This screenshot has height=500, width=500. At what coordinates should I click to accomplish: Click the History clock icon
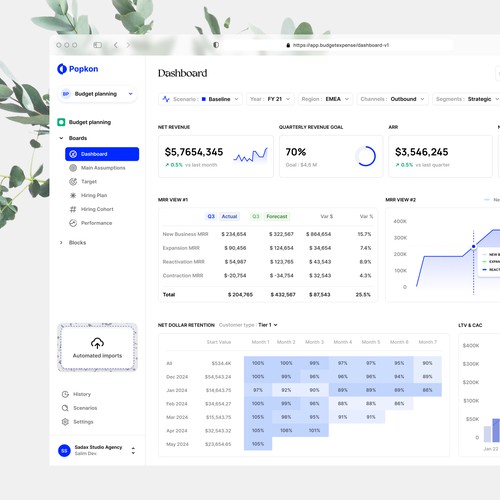pyautogui.click(x=65, y=394)
